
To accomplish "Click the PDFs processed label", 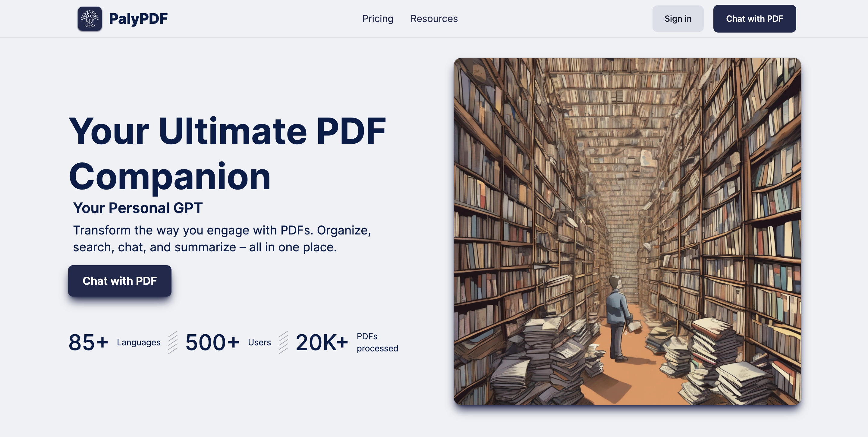I will tap(377, 342).
